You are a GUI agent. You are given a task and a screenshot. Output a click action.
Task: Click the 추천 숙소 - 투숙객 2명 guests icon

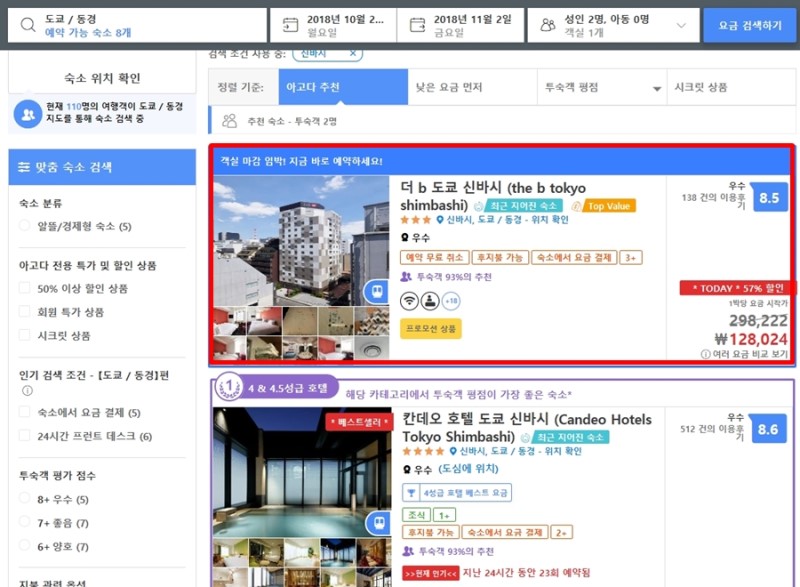[x=230, y=121]
